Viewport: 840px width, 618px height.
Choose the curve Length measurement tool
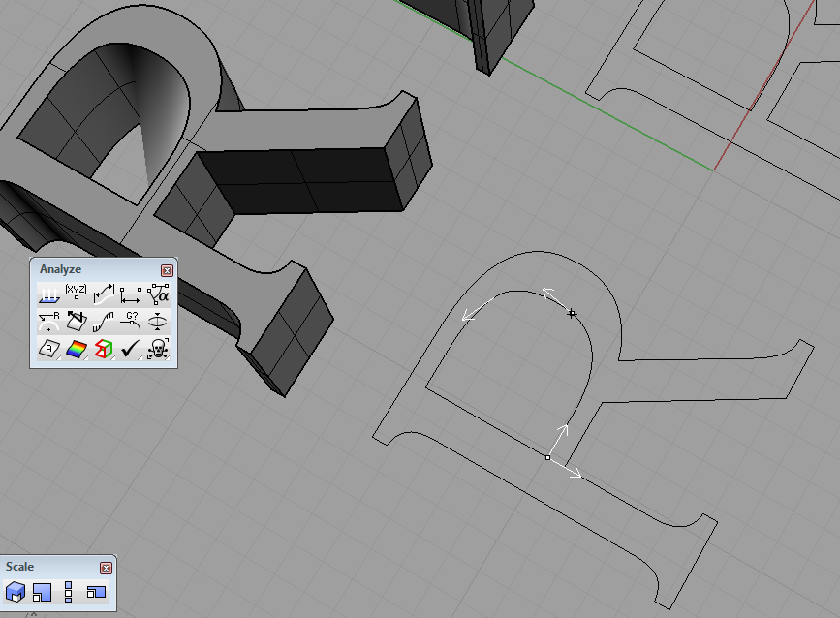[104, 293]
